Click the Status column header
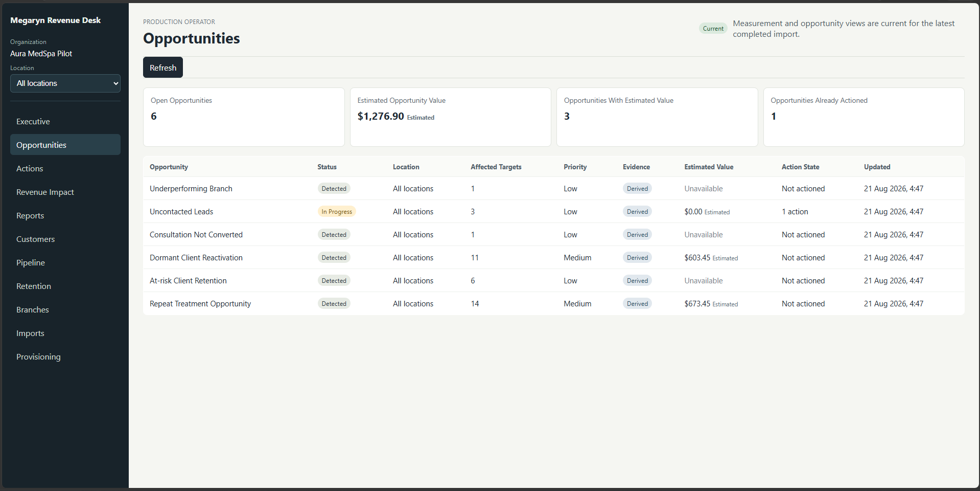980x491 pixels. [327, 167]
